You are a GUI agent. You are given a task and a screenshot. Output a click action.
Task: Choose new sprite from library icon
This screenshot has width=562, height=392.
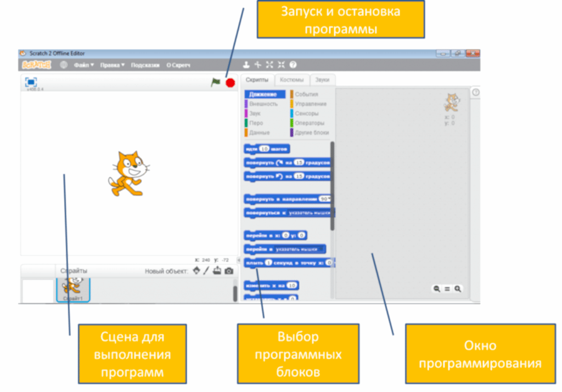[x=196, y=271]
